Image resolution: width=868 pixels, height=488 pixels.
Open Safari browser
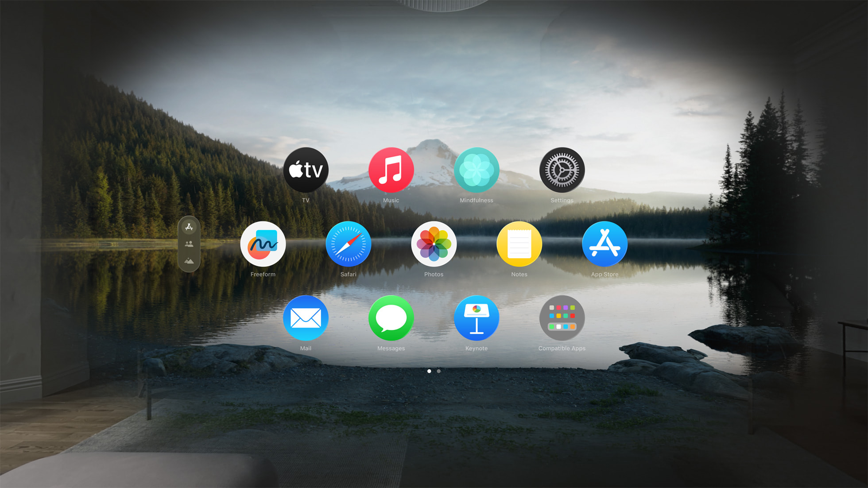(348, 245)
